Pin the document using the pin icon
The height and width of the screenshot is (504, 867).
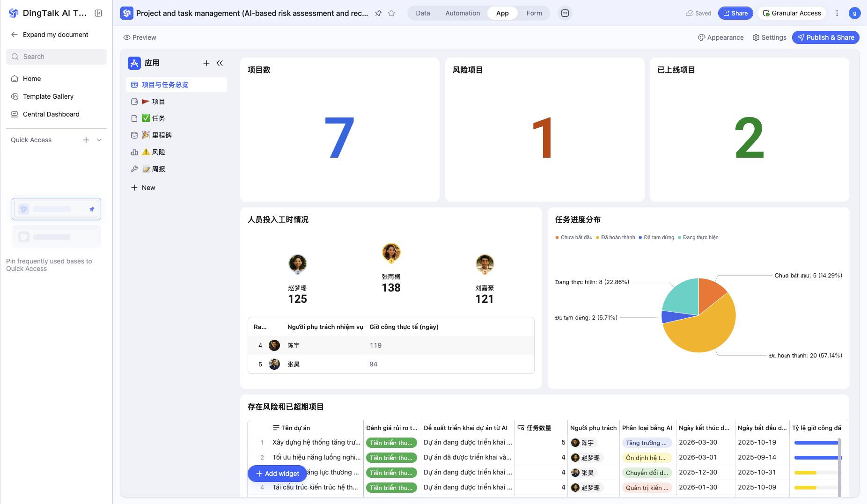pos(378,13)
